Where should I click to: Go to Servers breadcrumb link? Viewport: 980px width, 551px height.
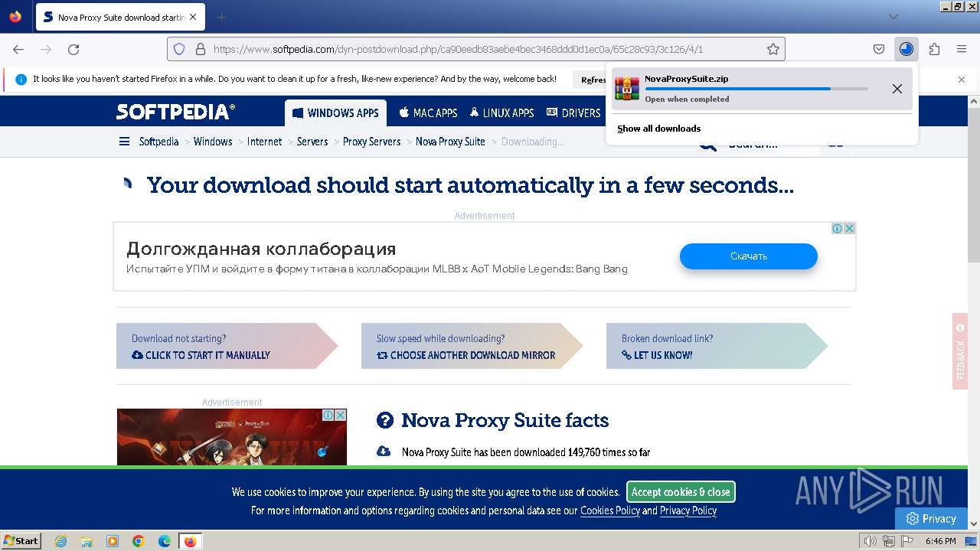click(312, 142)
